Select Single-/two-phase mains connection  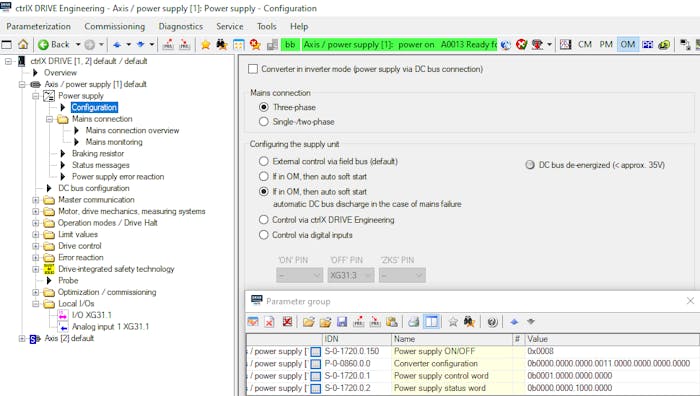[264, 121]
